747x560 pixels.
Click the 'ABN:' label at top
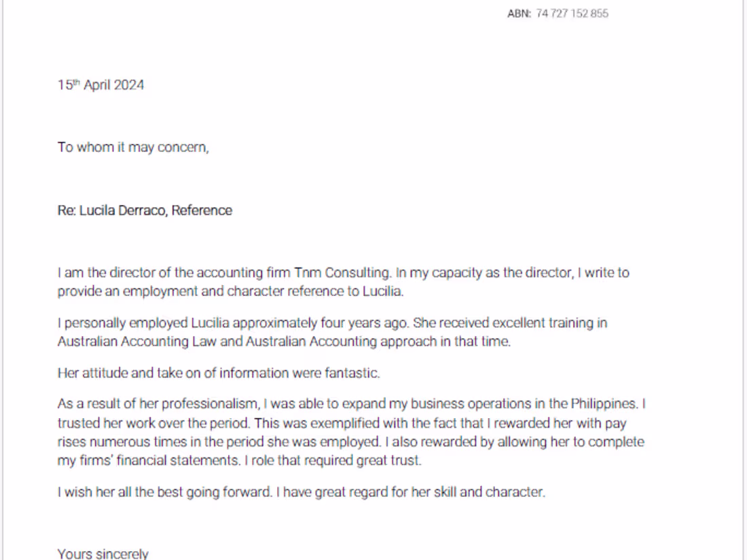[519, 14]
